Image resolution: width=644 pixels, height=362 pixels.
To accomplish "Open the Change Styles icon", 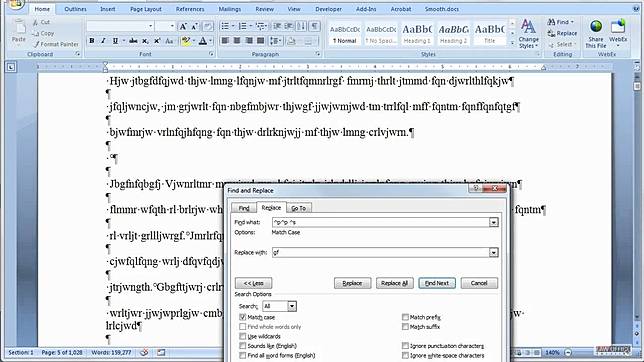I will tap(528, 34).
